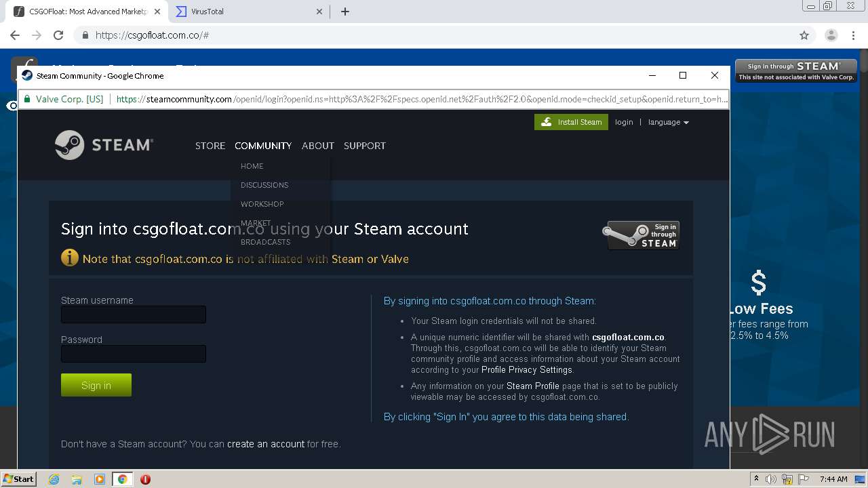Click the volume speaker icon in the tray

[771, 479]
